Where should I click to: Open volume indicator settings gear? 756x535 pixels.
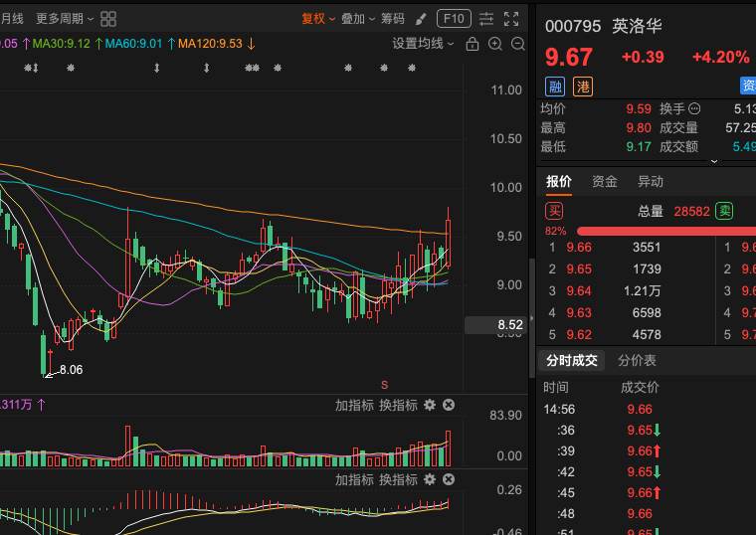[x=430, y=405]
